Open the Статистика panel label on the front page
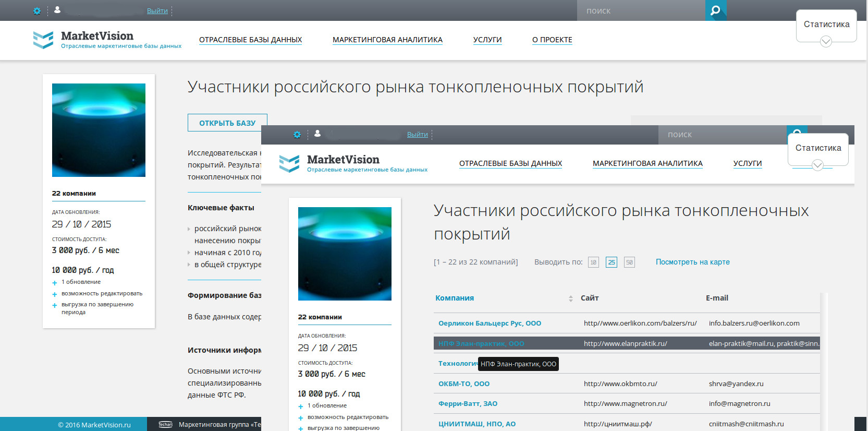Image resolution: width=868 pixels, height=431 pixels. (x=818, y=148)
